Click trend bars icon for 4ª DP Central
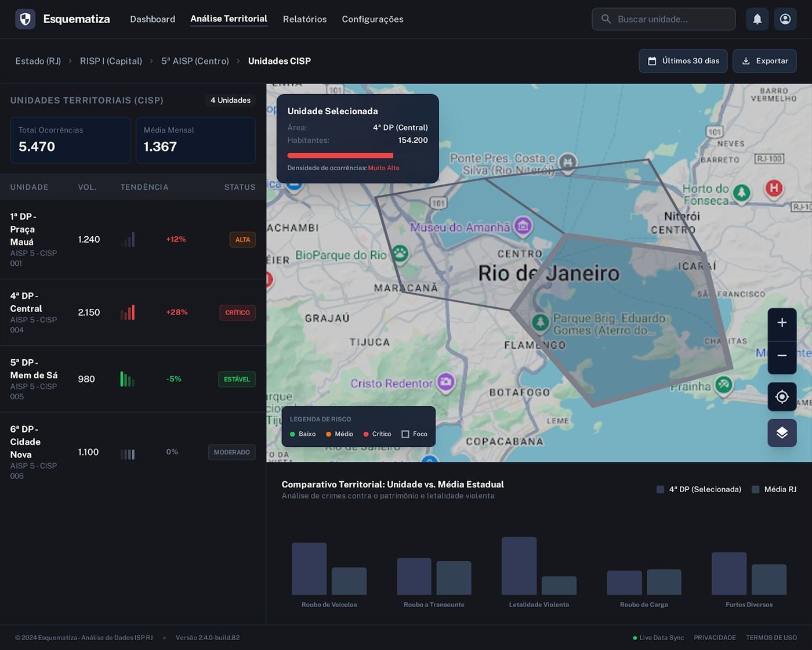Screen dimensions: 812x650 tap(128, 312)
